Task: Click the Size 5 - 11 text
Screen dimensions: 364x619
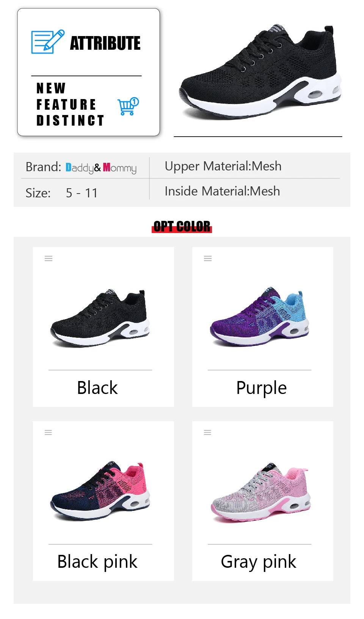Action: (x=62, y=193)
